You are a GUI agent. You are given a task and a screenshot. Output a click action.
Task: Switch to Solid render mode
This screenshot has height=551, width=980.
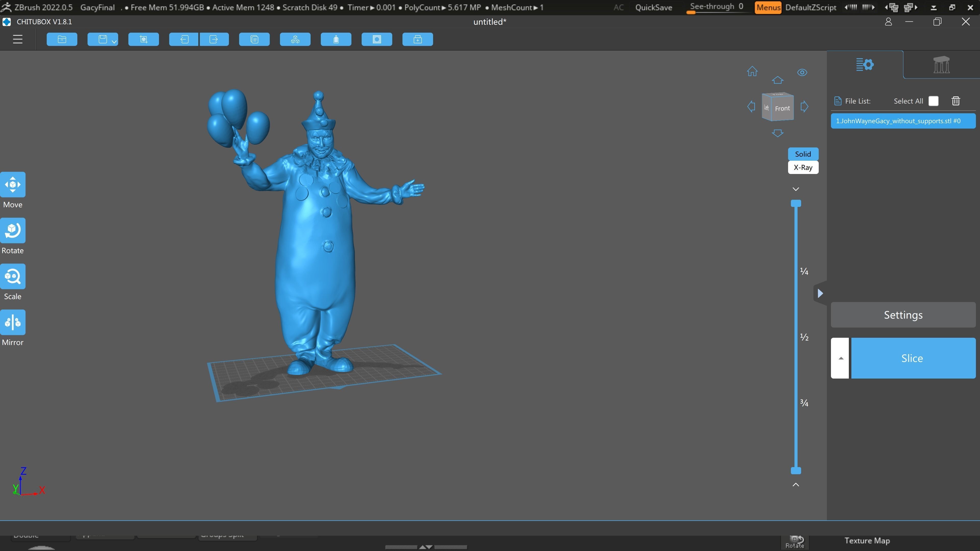803,154
